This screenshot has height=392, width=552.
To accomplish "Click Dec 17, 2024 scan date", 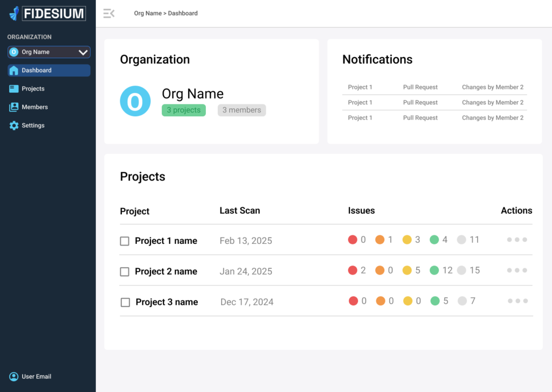I will (247, 302).
